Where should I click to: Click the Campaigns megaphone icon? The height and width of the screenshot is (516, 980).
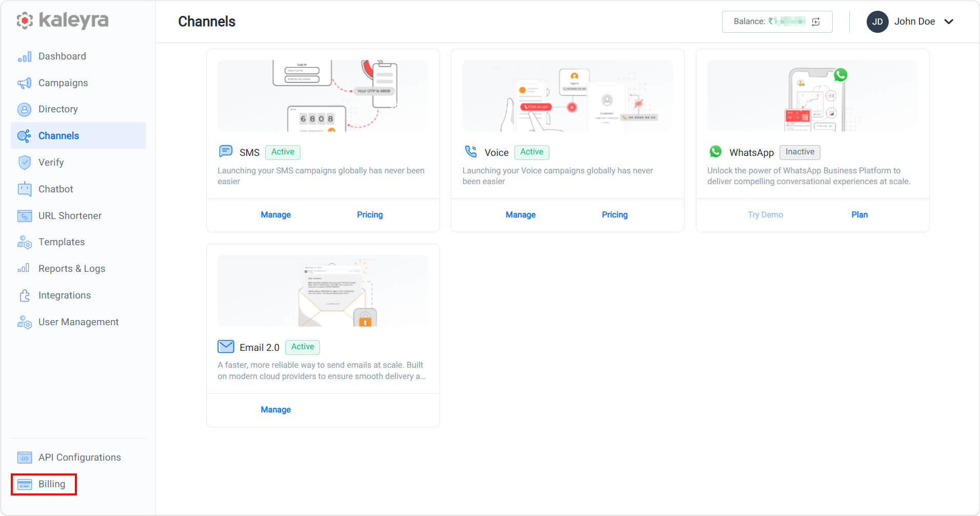click(25, 83)
